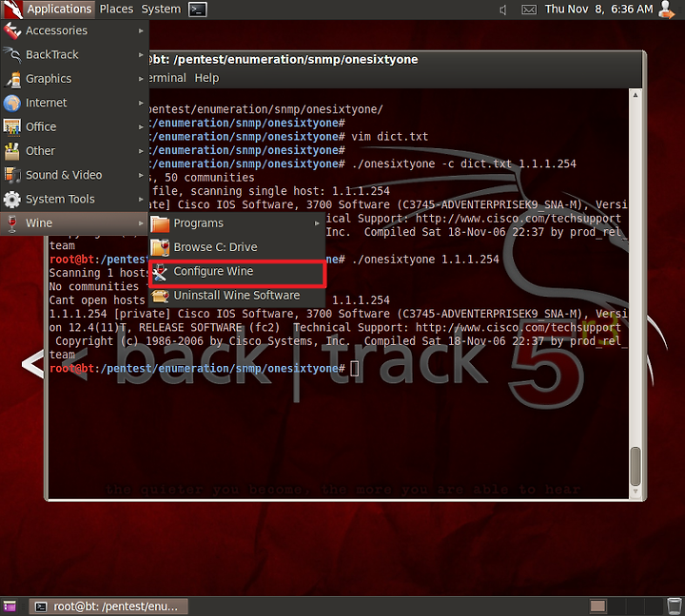This screenshot has width=685, height=616.
Task: Expand Other submenu arrow
Action: [141, 151]
